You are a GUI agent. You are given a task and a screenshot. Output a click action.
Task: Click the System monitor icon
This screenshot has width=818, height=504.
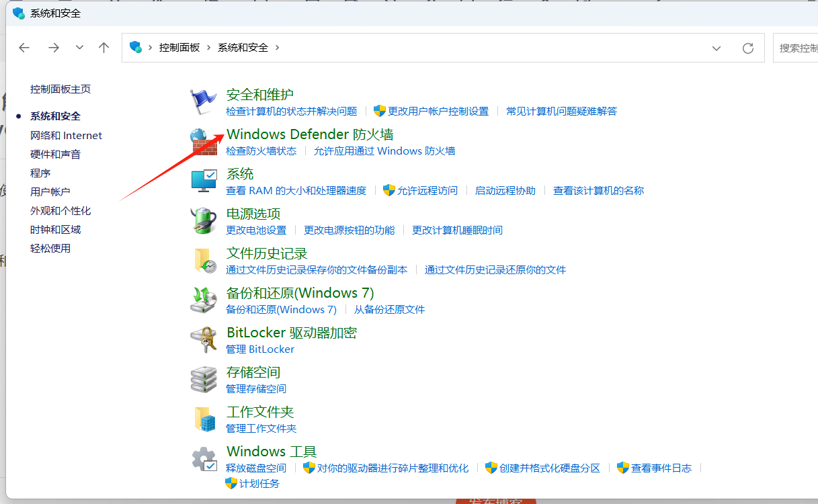click(x=204, y=181)
